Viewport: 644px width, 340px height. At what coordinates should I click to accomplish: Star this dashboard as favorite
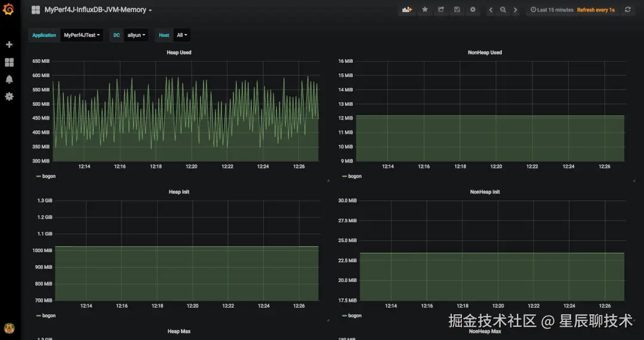pyautogui.click(x=425, y=10)
